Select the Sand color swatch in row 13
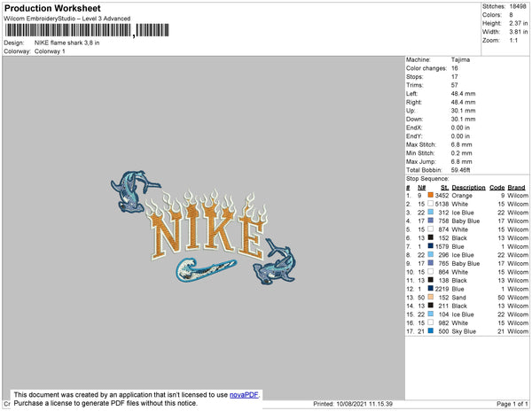Screen dimensions: 532x411 pyautogui.click(x=431, y=297)
